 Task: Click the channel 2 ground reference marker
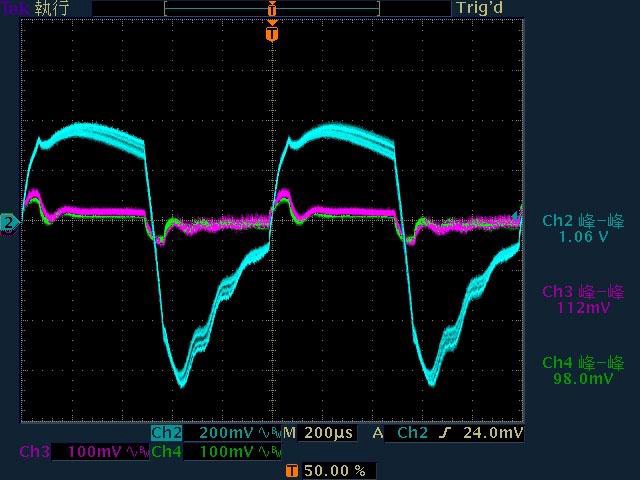pyautogui.click(x=9, y=221)
